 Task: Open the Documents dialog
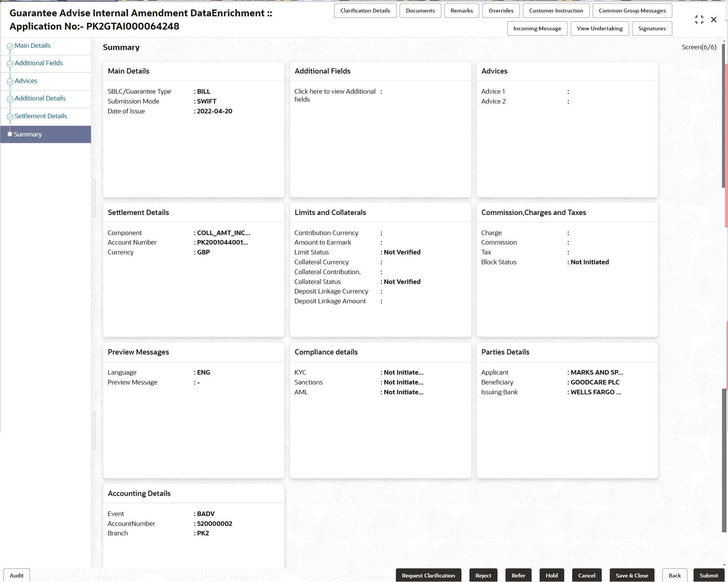(x=420, y=10)
